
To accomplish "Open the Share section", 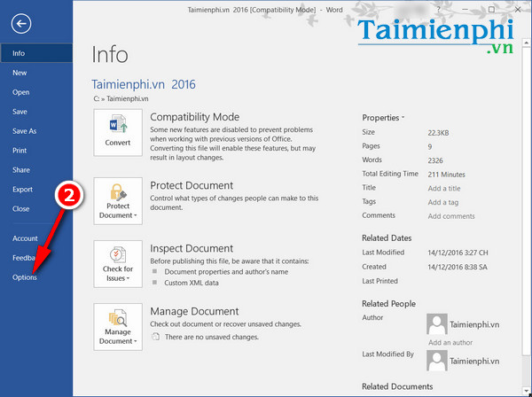I will 36,170.
